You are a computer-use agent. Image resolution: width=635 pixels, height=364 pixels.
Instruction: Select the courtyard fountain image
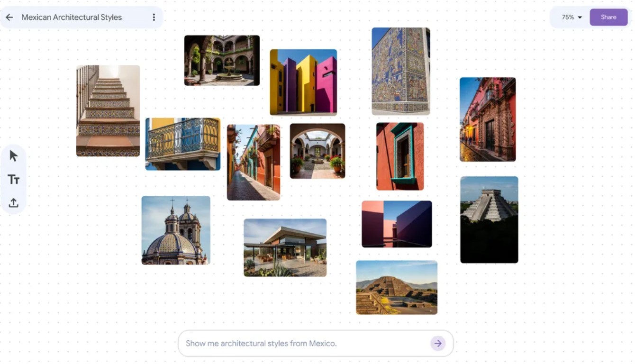tap(222, 61)
